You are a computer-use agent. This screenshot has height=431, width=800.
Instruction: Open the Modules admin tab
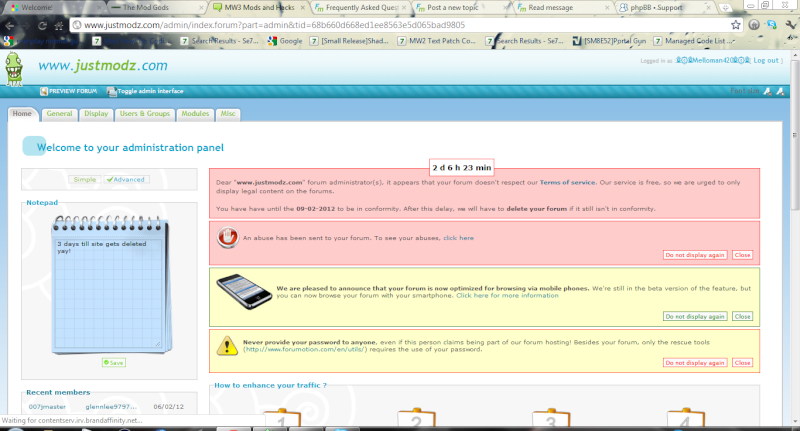tap(195, 114)
